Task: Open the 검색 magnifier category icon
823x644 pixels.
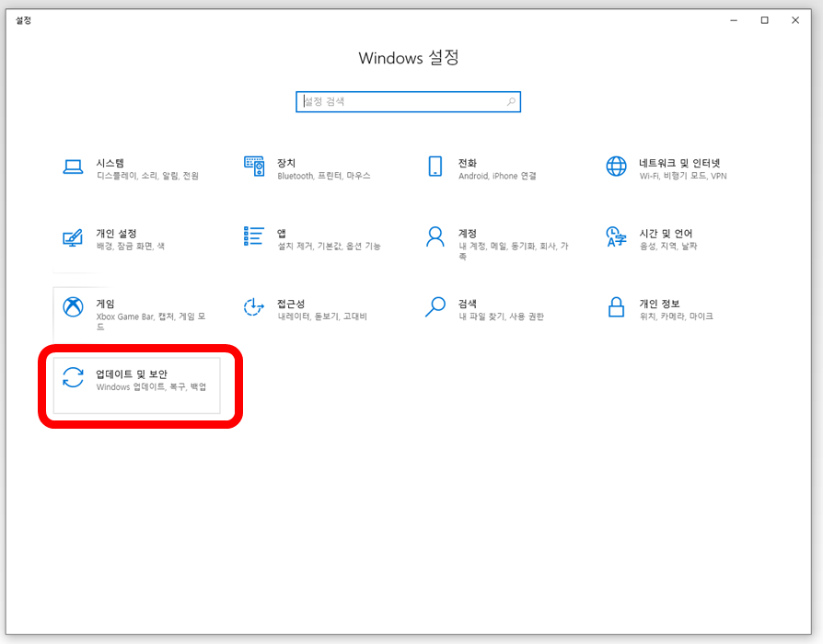Action: click(435, 306)
